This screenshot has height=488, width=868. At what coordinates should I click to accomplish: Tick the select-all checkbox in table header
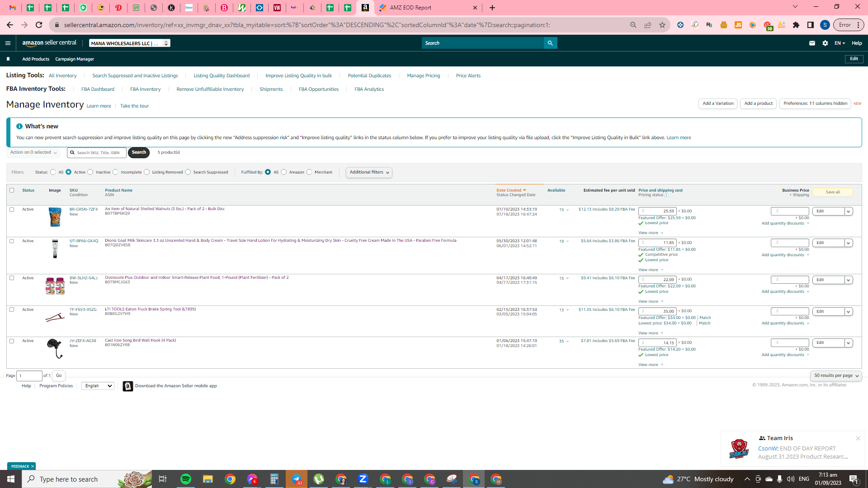point(12,190)
